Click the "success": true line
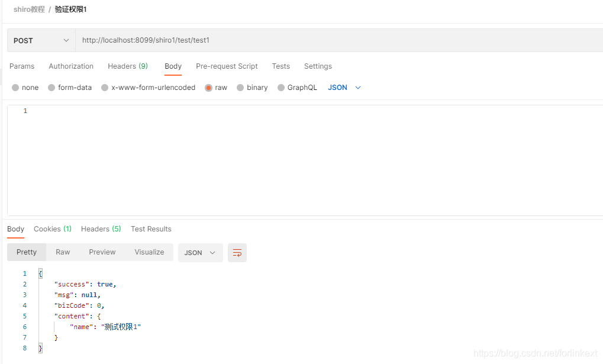The image size is (603, 364). pyautogui.click(x=85, y=284)
